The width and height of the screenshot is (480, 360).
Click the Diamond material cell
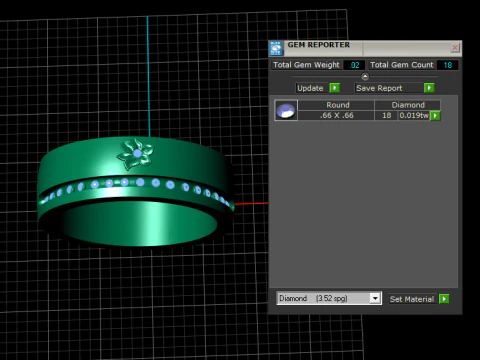[408, 105]
